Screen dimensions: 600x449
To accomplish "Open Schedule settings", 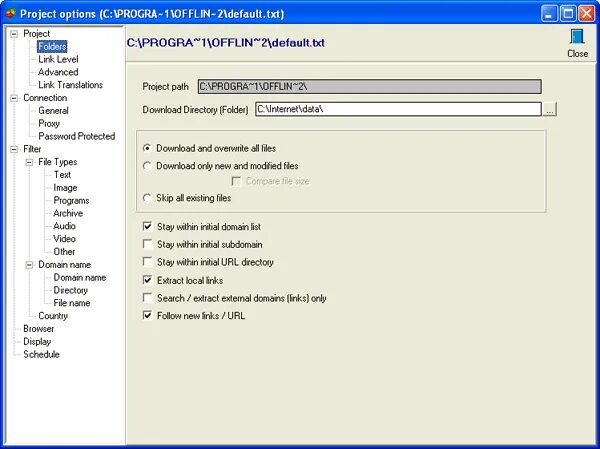I will (41, 354).
